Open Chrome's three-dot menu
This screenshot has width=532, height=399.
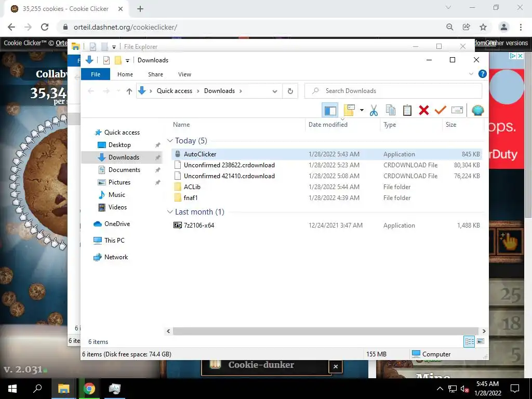[x=521, y=27]
